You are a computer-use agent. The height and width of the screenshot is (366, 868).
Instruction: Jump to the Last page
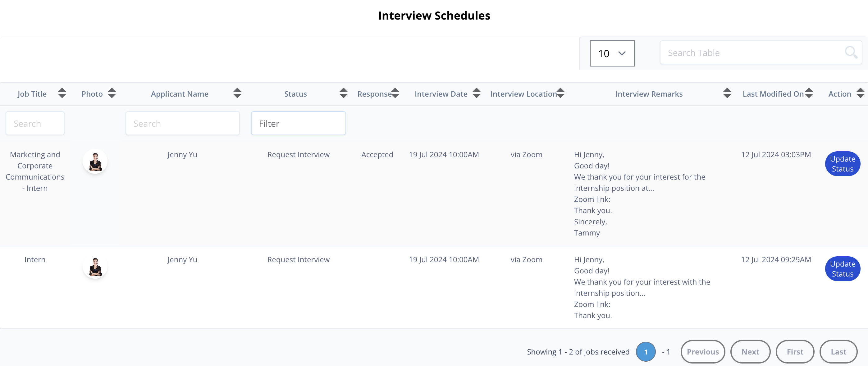(838, 351)
